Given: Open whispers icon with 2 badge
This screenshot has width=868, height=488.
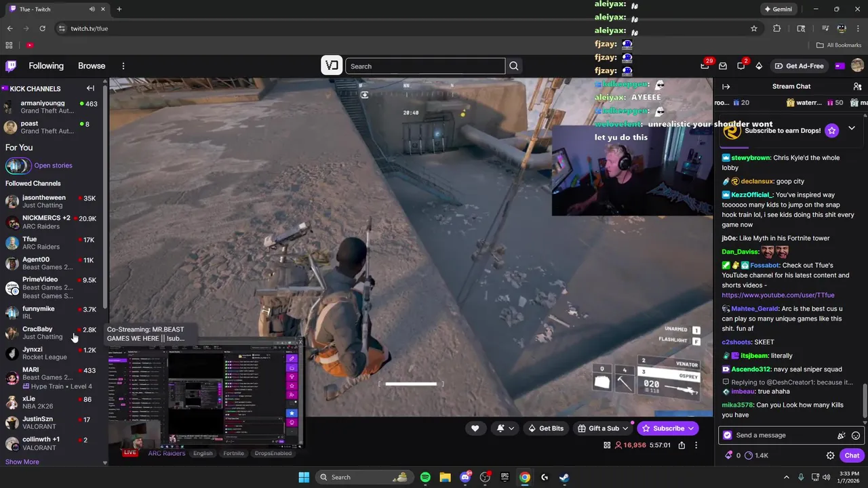Looking at the screenshot, I should pos(741,66).
